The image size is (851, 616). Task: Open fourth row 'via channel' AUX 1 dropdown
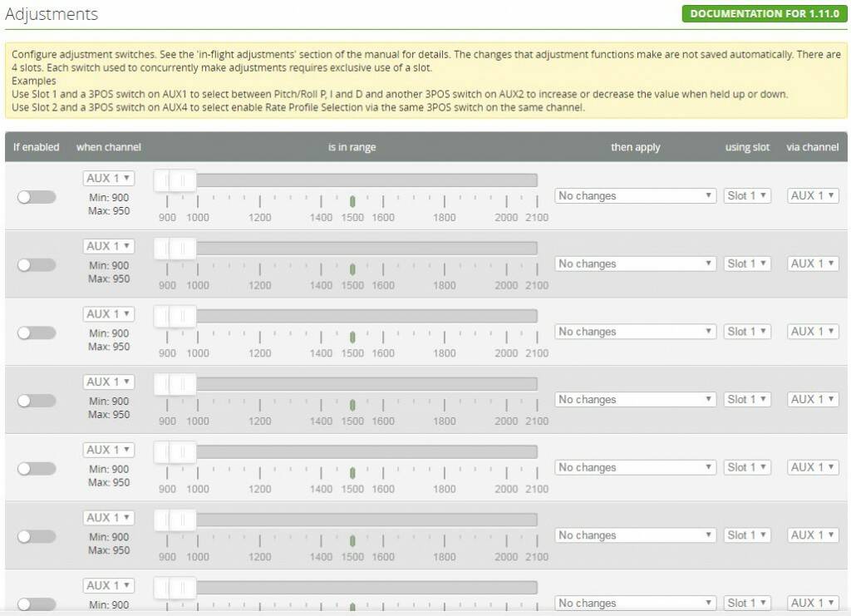click(813, 399)
